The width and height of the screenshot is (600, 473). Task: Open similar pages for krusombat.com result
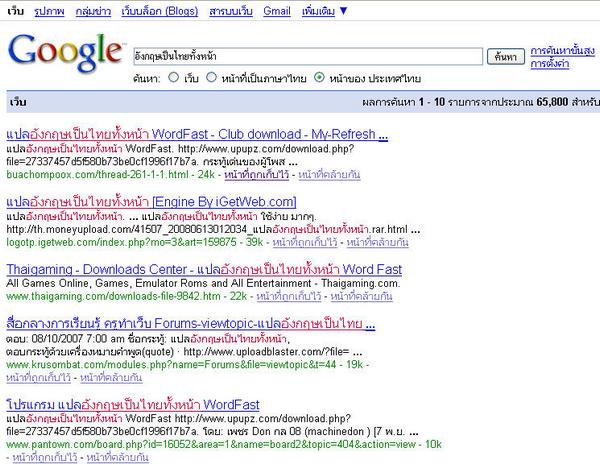pyautogui.click(x=111, y=378)
